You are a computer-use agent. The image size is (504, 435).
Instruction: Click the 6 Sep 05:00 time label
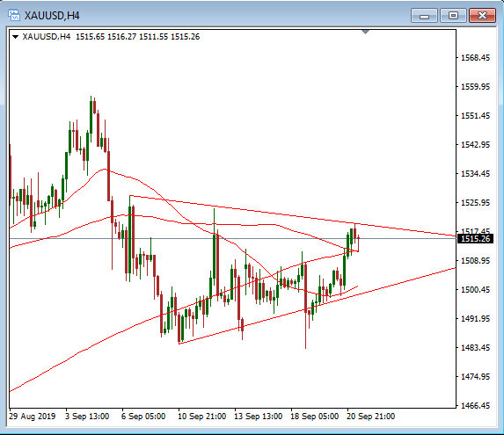pyautogui.click(x=143, y=417)
